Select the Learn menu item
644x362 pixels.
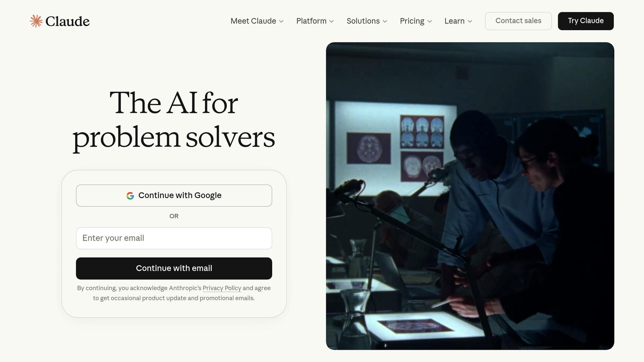coord(458,21)
